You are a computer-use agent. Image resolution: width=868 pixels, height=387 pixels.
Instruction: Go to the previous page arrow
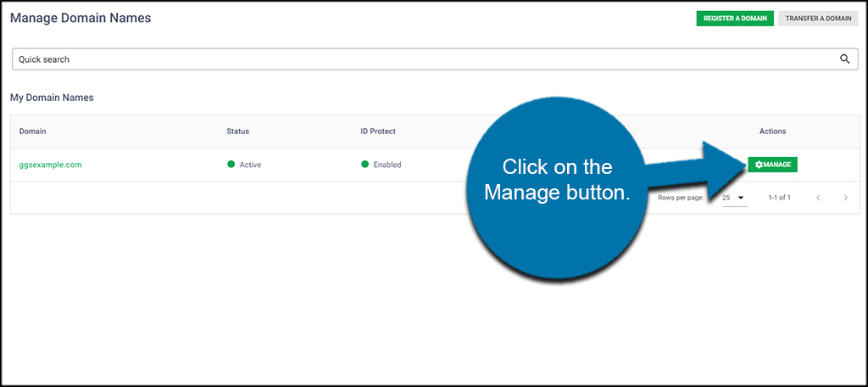click(x=818, y=198)
